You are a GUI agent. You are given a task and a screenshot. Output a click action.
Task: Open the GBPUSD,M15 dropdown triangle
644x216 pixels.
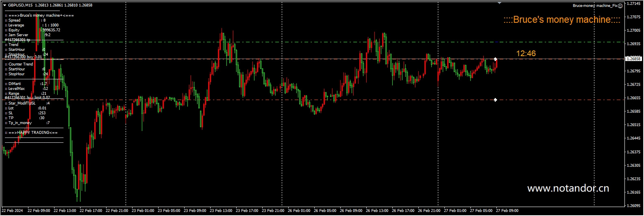[x=4, y=5]
